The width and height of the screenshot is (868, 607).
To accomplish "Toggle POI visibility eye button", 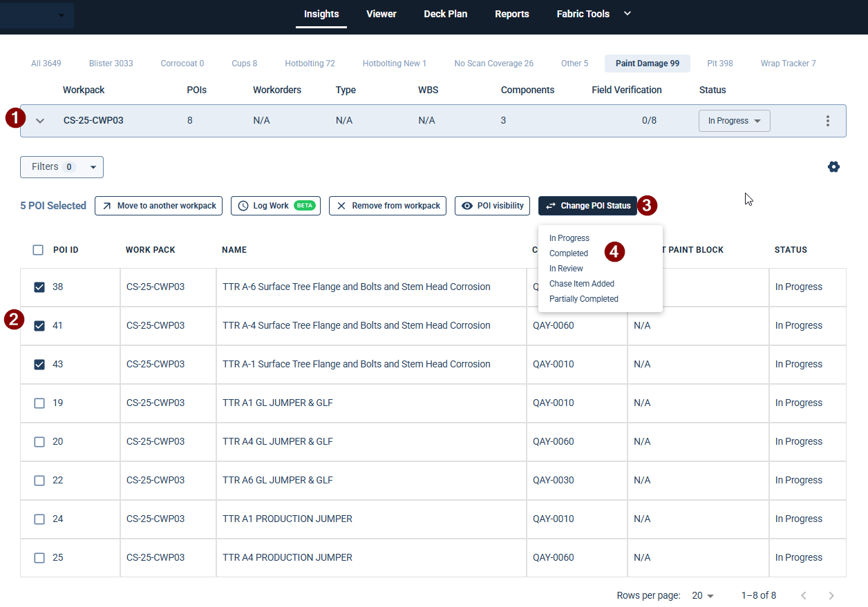I will pos(493,206).
